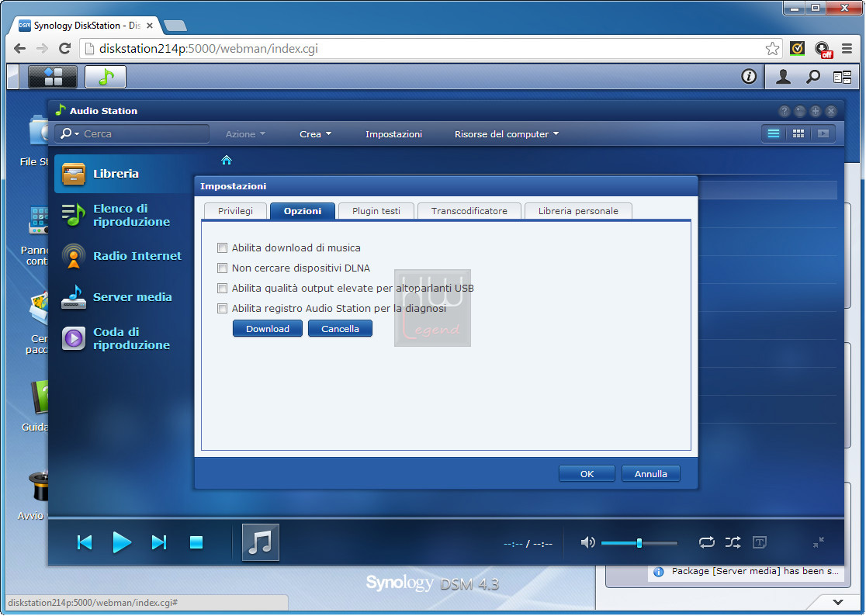The image size is (866, 616).
Task: Enable Abilita download di musica checkbox
Action: click(x=222, y=247)
